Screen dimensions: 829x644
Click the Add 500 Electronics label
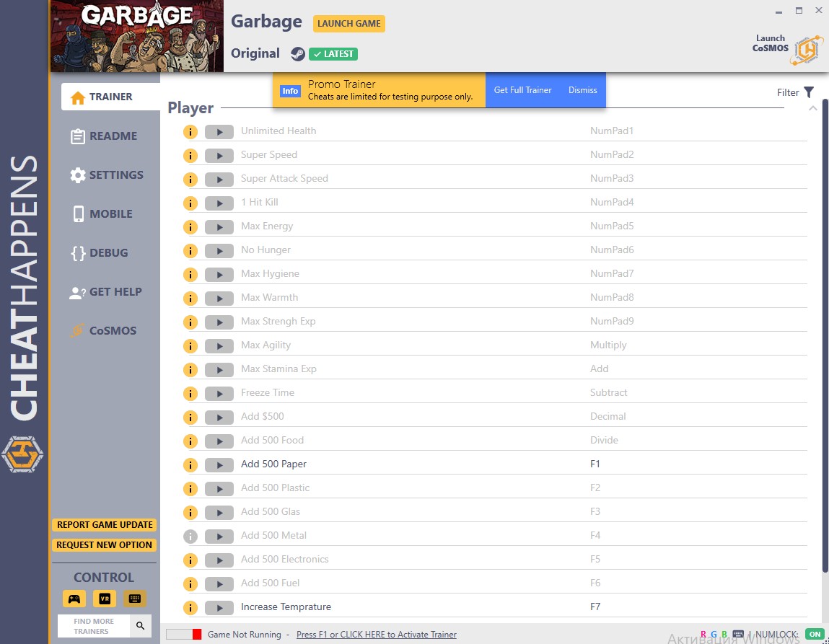click(x=285, y=559)
